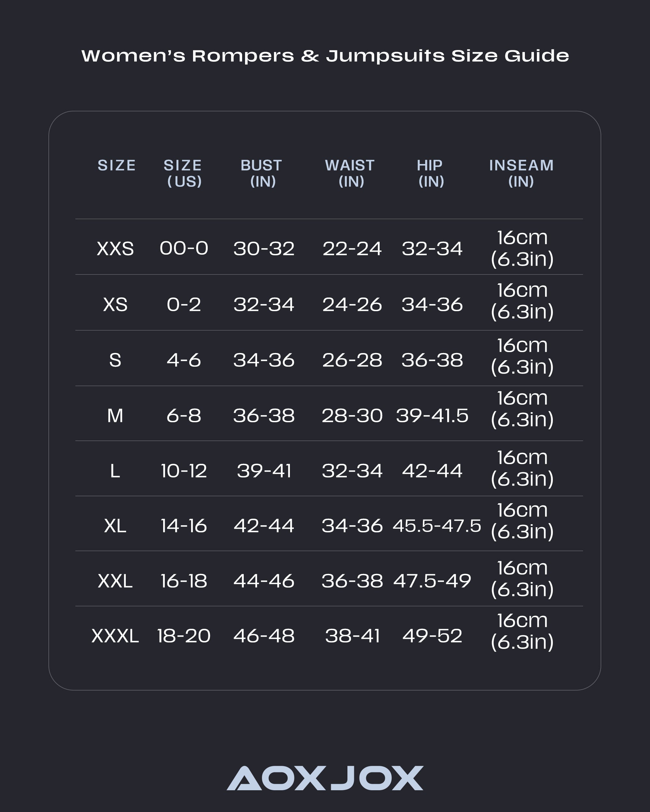Click the BUST (IN) column header
The height and width of the screenshot is (812, 650).
click(262, 173)
